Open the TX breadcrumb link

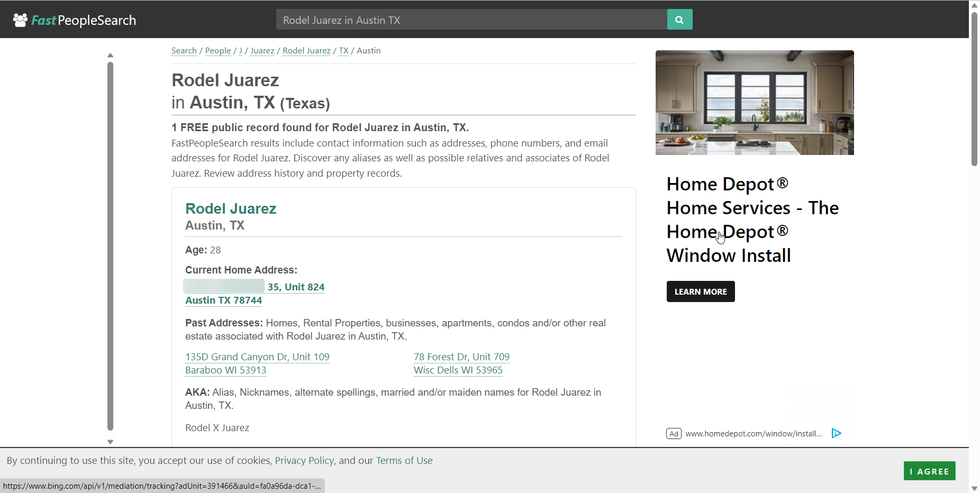coord(344,51)
